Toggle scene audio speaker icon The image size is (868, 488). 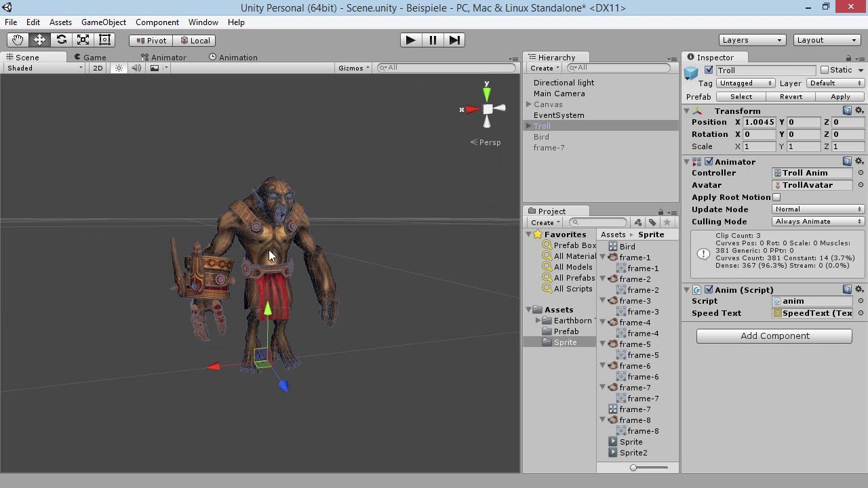(x=136, y=68)
